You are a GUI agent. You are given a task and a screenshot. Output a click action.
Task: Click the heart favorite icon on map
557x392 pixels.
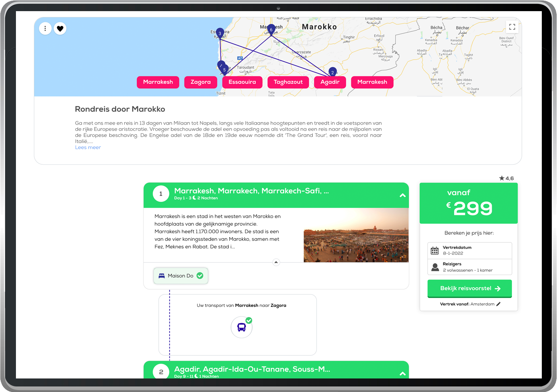tap(60, 29)
